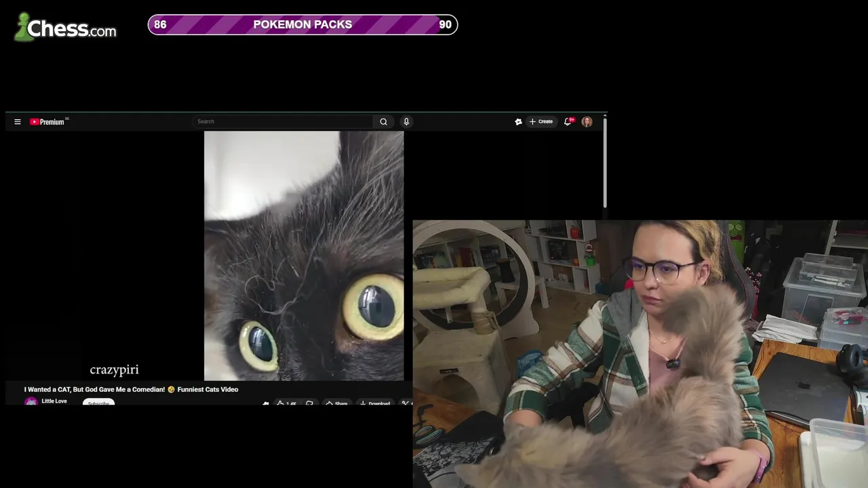Pause the cat video in the player

pyautogui.click(x=304, y=256)
